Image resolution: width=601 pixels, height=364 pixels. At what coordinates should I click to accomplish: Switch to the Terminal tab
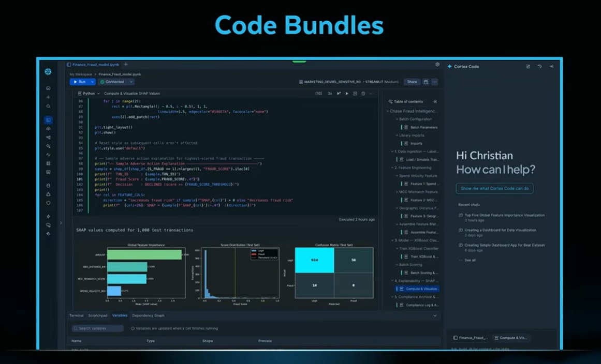pyautogui.click(x=76, y=316)
